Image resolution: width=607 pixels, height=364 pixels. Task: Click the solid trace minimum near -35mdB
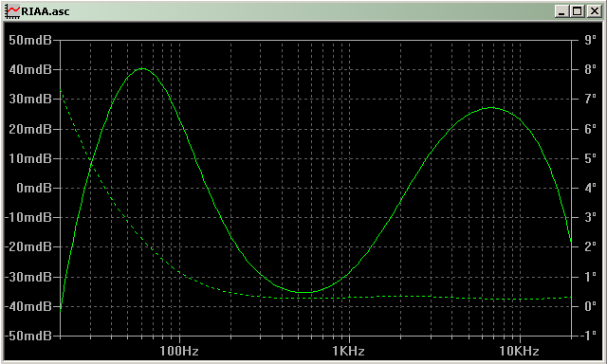[305, 292]
